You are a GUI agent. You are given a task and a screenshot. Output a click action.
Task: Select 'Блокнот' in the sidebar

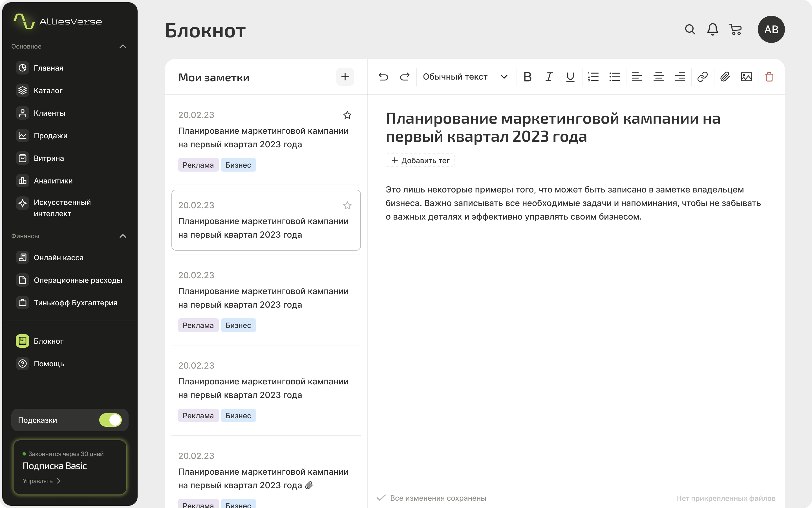70,341
